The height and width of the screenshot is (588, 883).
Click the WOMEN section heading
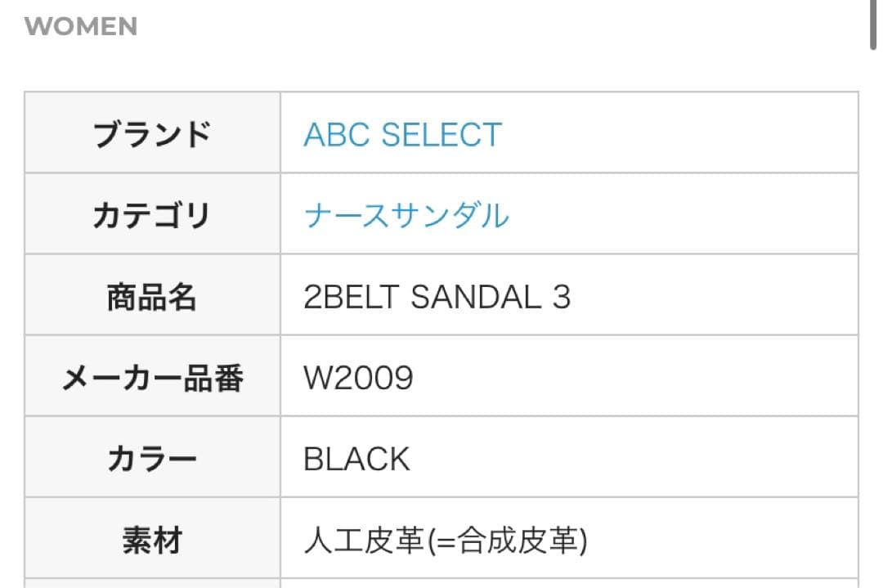[81, 26]
